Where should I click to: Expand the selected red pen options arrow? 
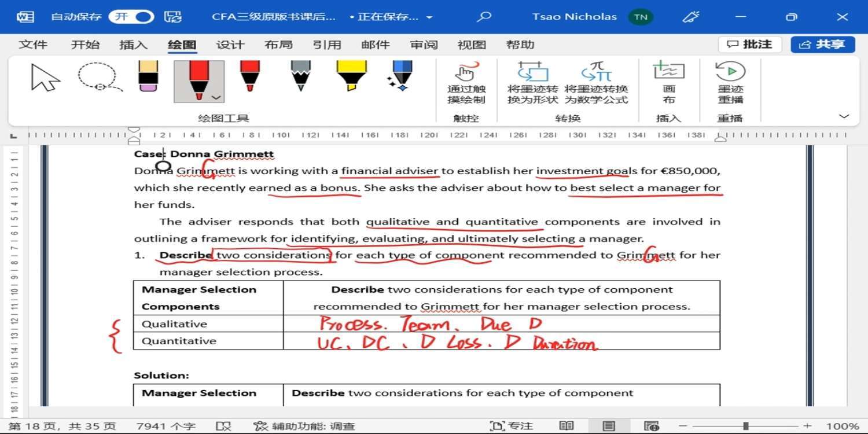click(x=216, y=97)
